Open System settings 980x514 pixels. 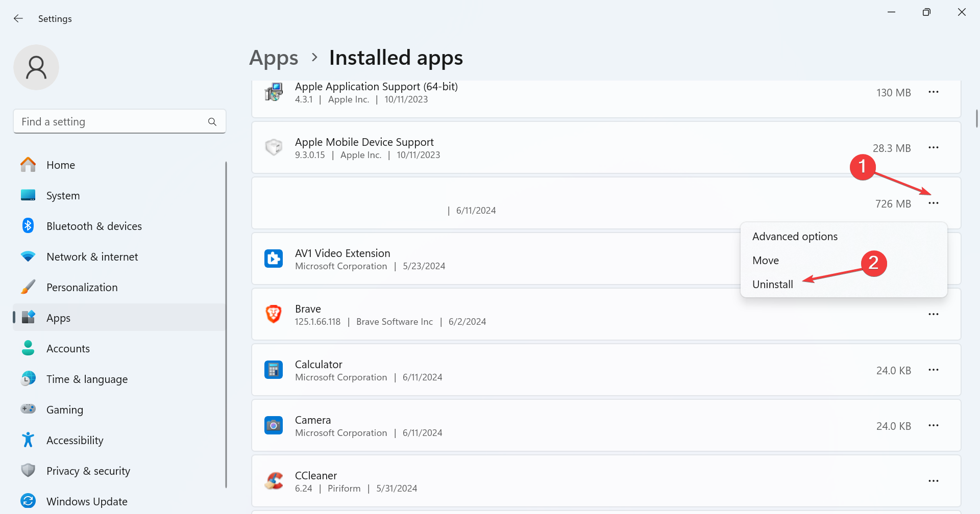(119, 195)
